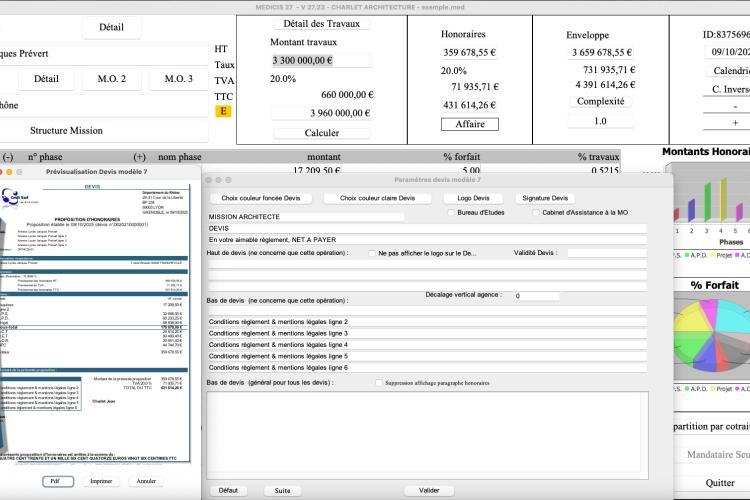Open Détail des Travaux
The height and width of the screenshot is (500, 750).
321,24
